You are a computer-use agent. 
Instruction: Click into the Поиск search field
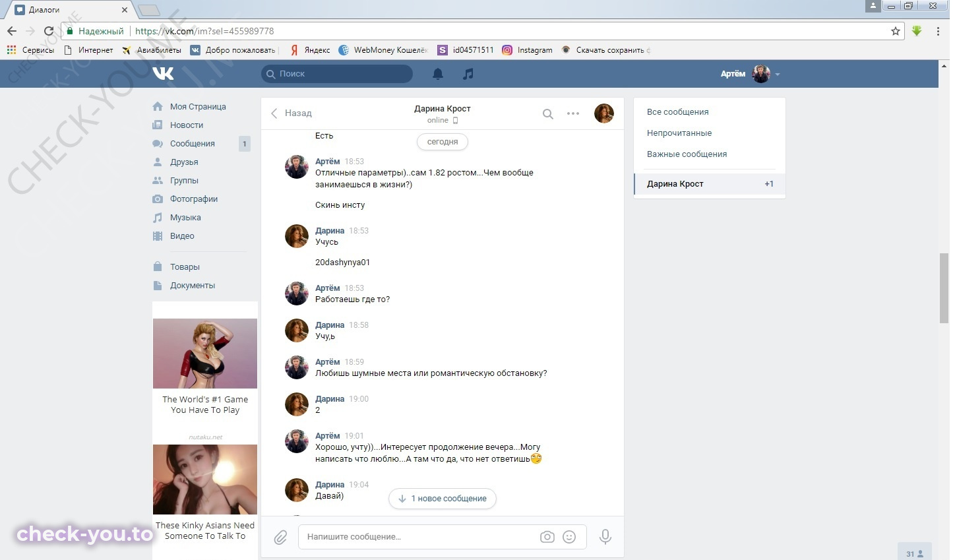(x=337, y=74)
